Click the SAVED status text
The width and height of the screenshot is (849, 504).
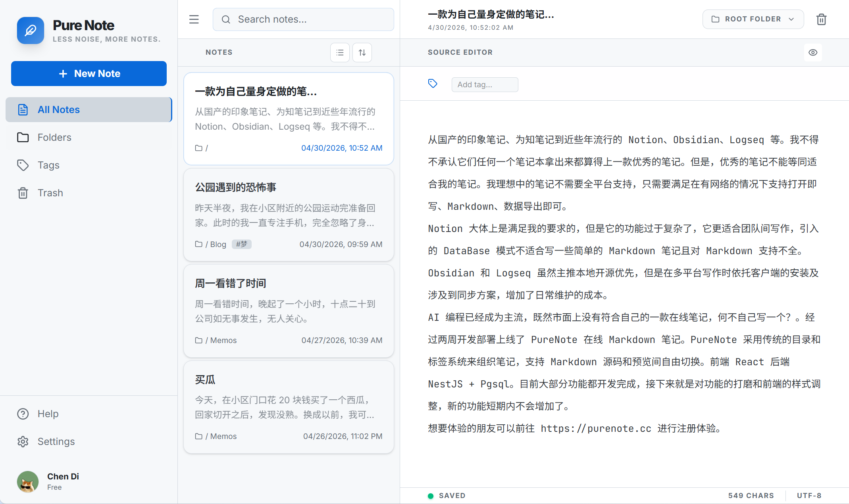452,496
